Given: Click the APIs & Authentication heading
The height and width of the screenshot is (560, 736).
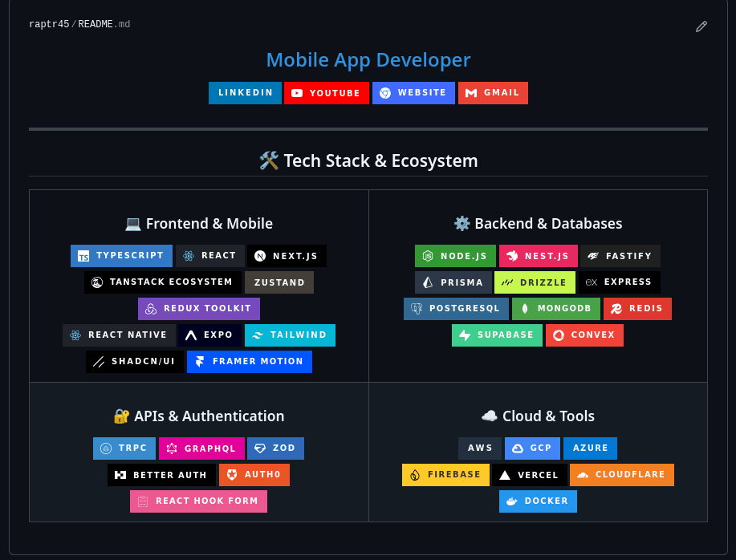Looking at the screenshot, I should tap(199, 416).
